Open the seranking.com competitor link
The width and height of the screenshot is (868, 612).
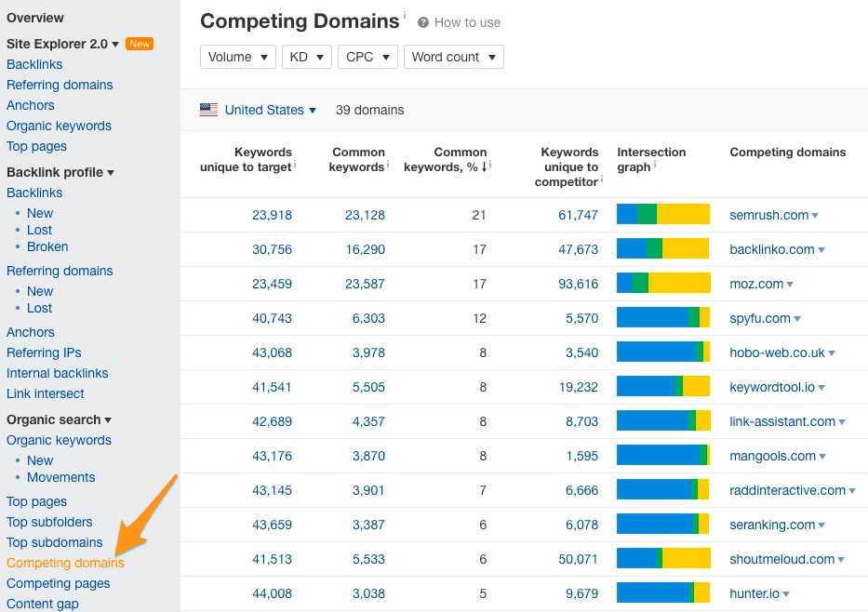[x=772, y=525]
